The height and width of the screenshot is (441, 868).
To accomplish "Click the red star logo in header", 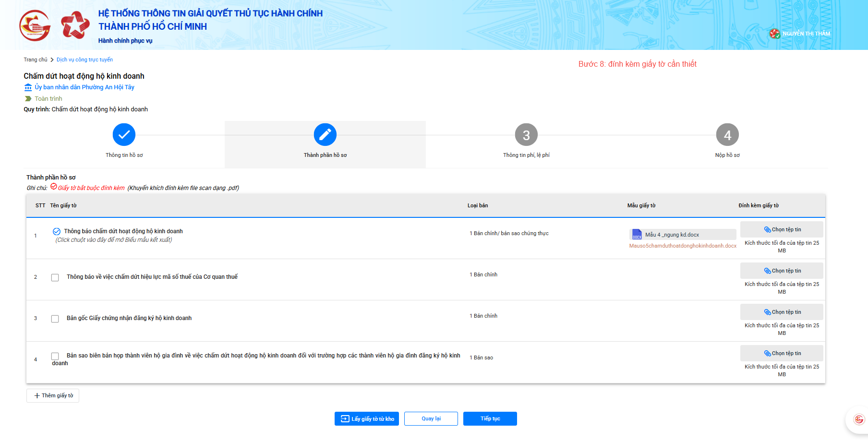I will [x=75, y=25].
